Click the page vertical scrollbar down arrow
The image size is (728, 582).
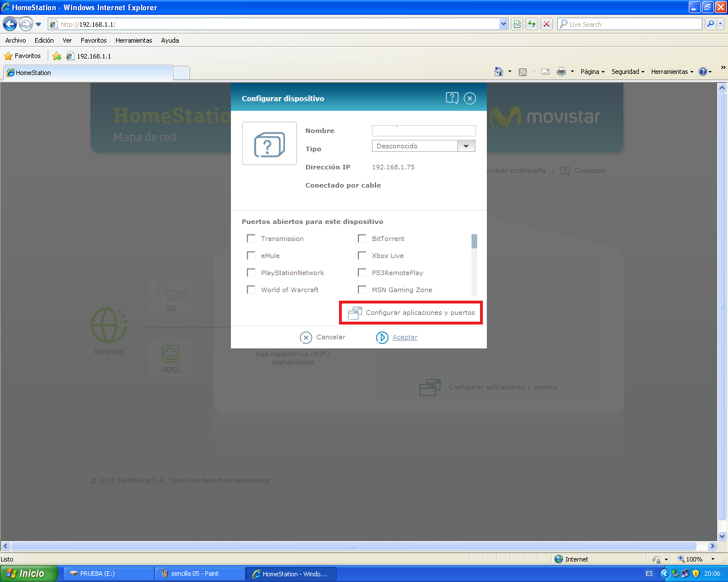722,536
